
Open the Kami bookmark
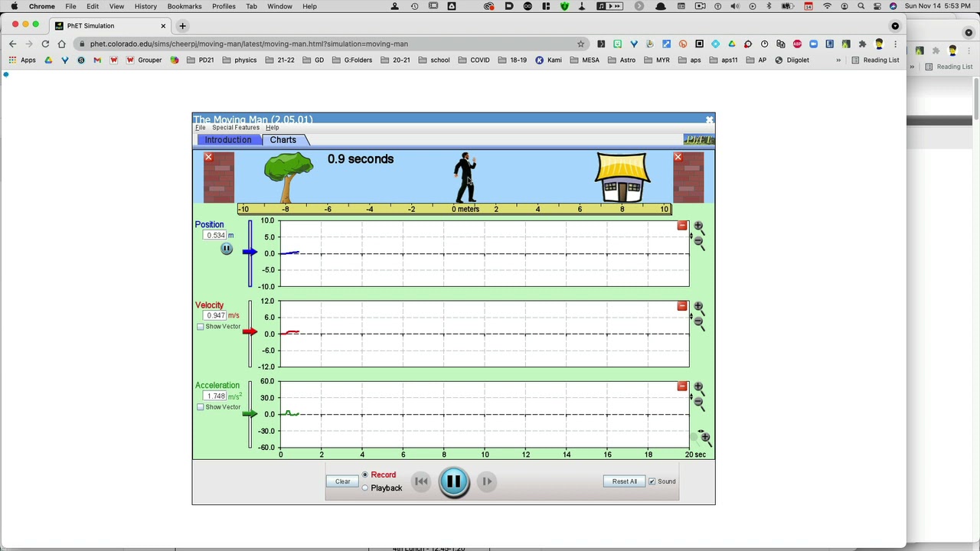pyautogui.click(x=548, y=60)
